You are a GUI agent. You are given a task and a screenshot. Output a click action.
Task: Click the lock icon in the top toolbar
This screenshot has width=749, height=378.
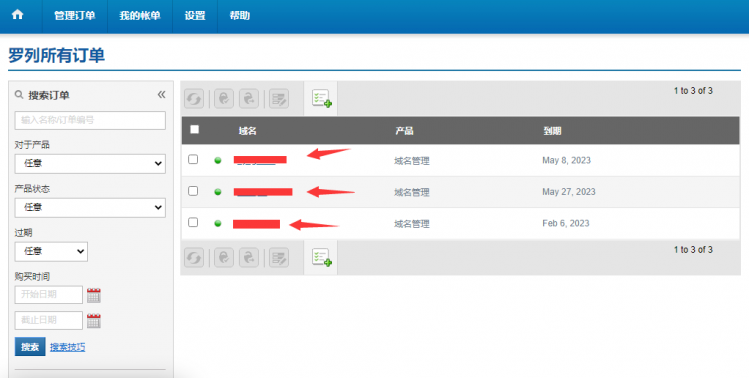click(224, 99)
